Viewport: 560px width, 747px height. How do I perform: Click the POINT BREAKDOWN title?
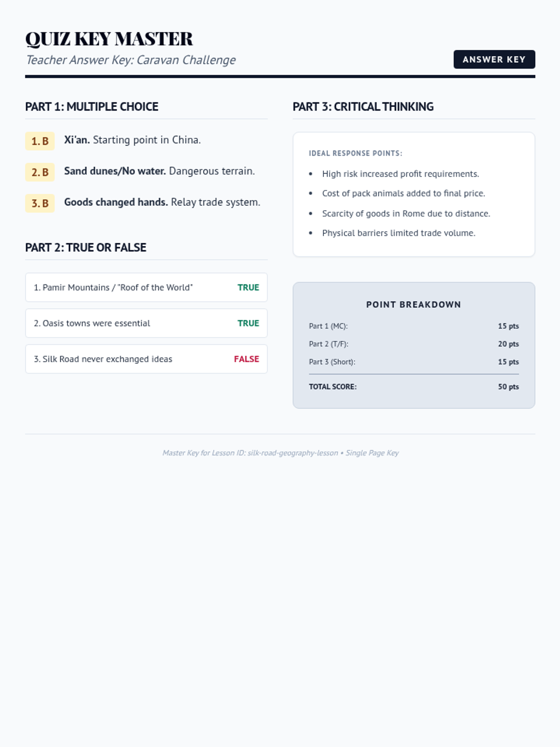point(413,304)
